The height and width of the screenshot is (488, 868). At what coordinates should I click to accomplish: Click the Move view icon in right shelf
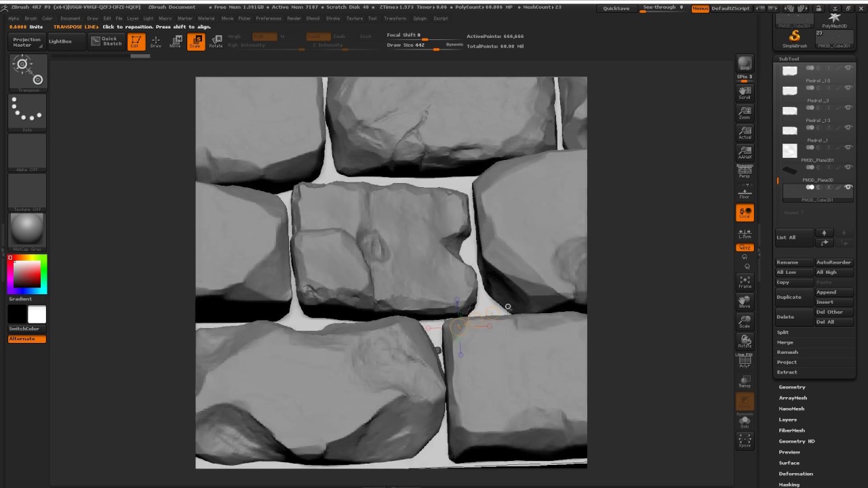[x=745, y=302]
